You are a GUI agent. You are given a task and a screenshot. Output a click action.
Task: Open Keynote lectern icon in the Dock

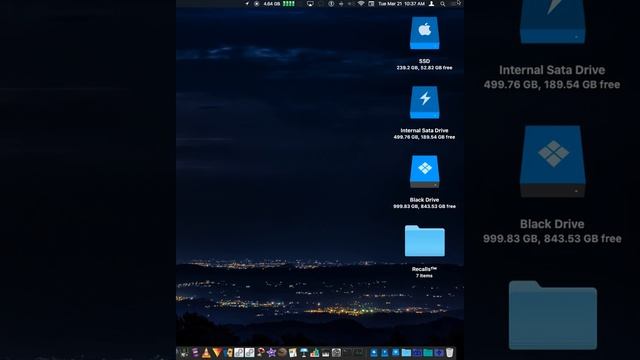303,353
